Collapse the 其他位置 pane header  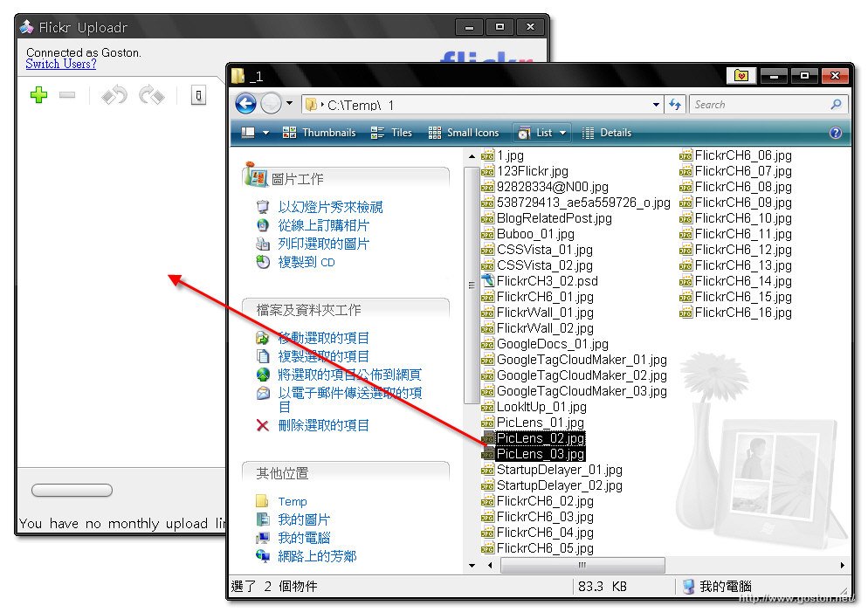[x=346, y=473]
